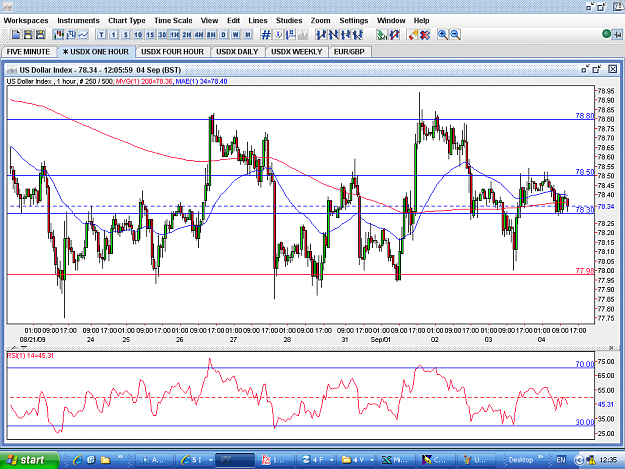Select weekly (W) time scale

pyautogui.click(x=236, y=35)
